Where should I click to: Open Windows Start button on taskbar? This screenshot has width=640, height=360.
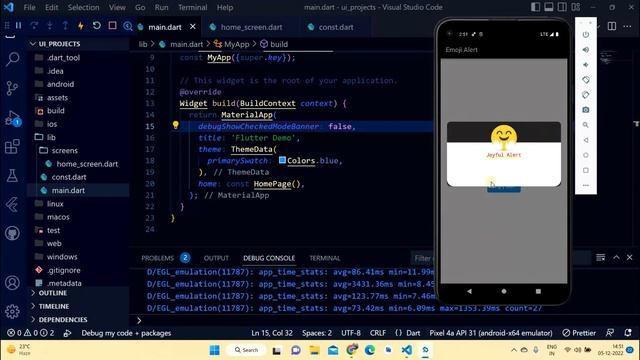pyautogui.click(x=214, y=350)
